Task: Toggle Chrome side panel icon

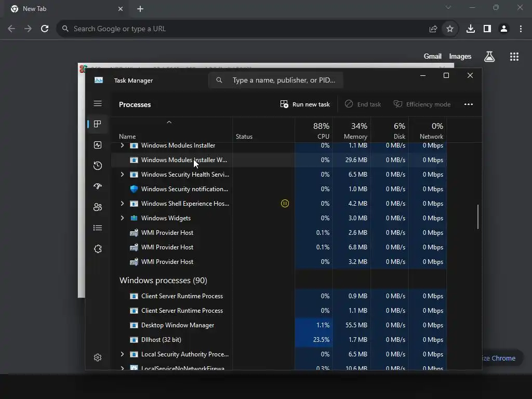Action: (x=487, y=29)
